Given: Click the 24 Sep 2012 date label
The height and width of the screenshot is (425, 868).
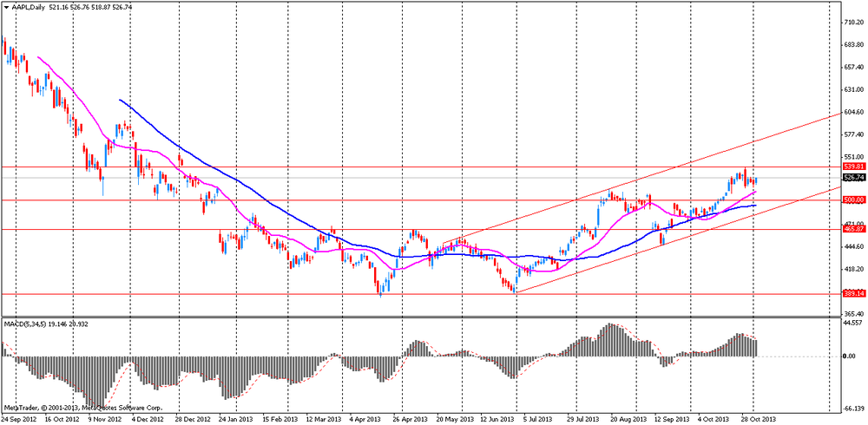Looking at the screenshot, I should (17, 420).
